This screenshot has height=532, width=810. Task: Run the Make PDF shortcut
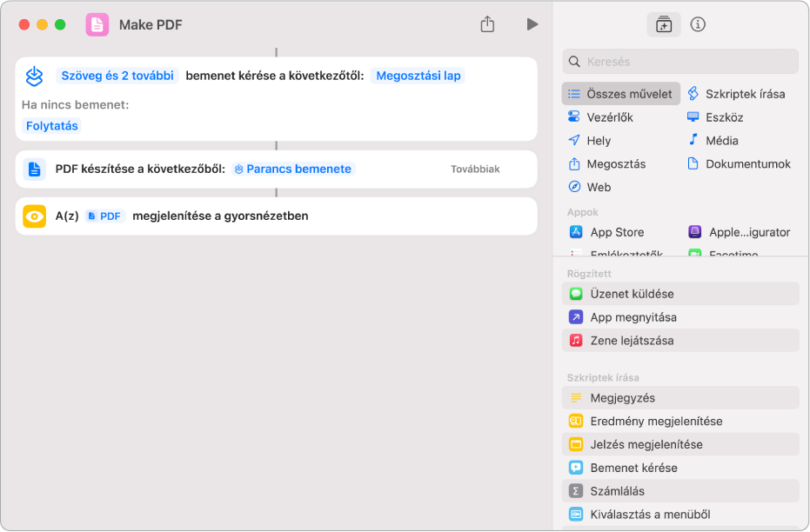tap(532, 24)
